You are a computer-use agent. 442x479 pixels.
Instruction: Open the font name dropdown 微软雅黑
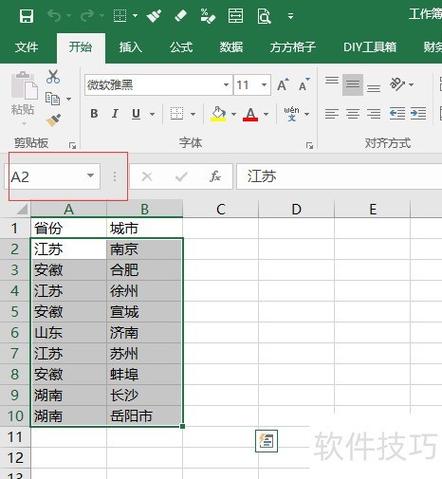coord(226,85)
